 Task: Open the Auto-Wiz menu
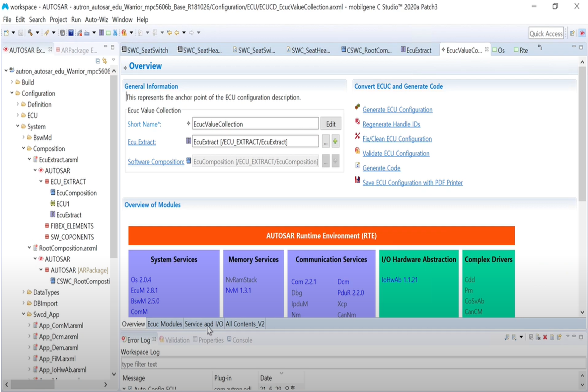pyautogui.click(x=96, y=20)
